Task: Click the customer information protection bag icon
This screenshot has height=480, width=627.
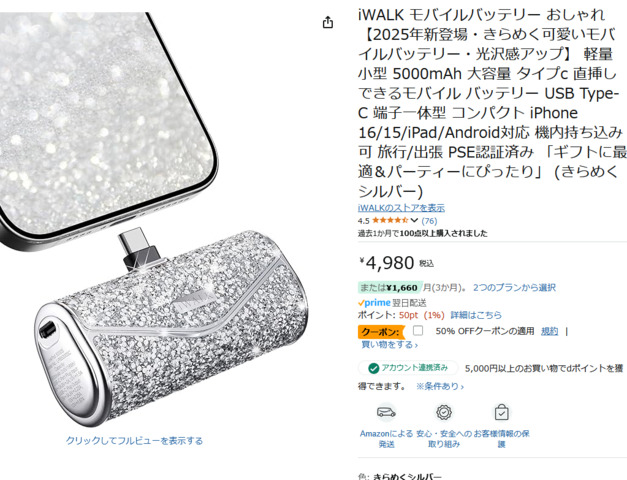Action: pos(501,412)
